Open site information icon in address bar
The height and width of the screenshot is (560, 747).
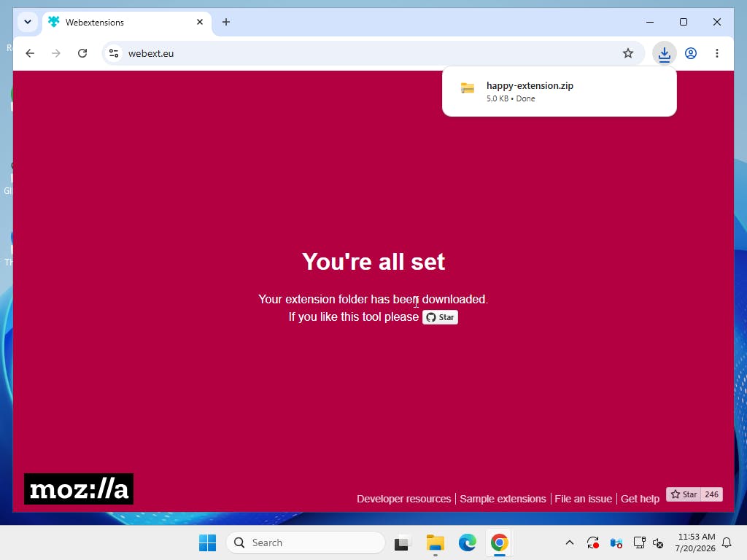tap(113, 53)
